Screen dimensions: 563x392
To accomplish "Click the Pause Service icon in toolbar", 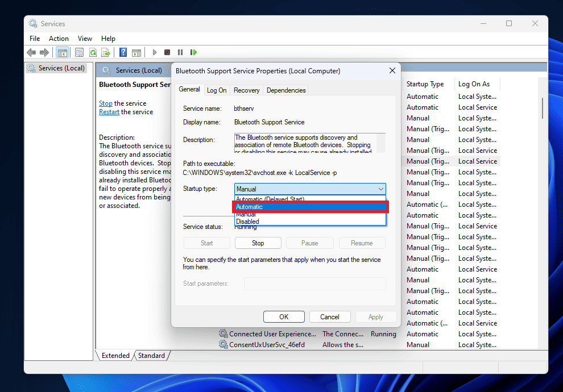I will point(180,53).
